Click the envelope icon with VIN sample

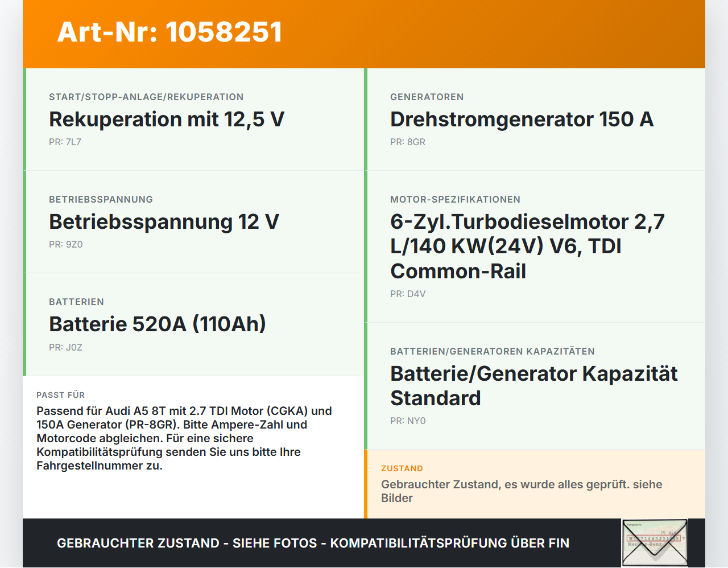(x=655, y=543)
